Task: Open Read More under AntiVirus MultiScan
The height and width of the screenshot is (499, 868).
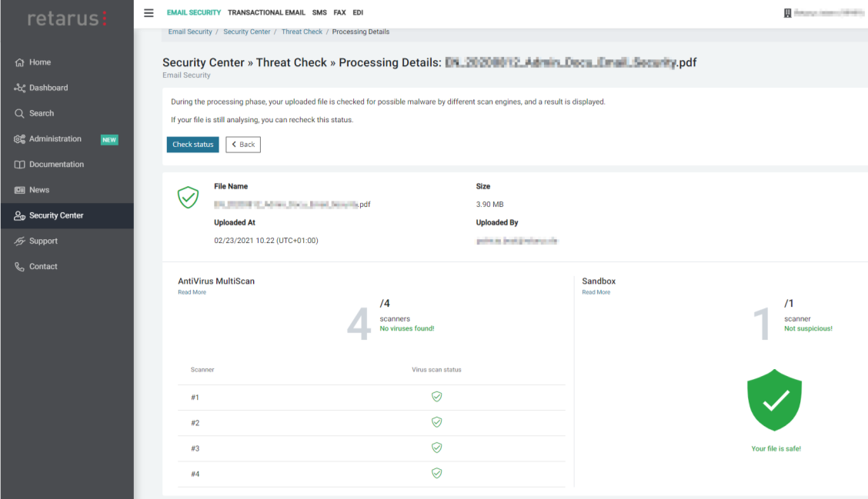Action: tap(192, 292)
